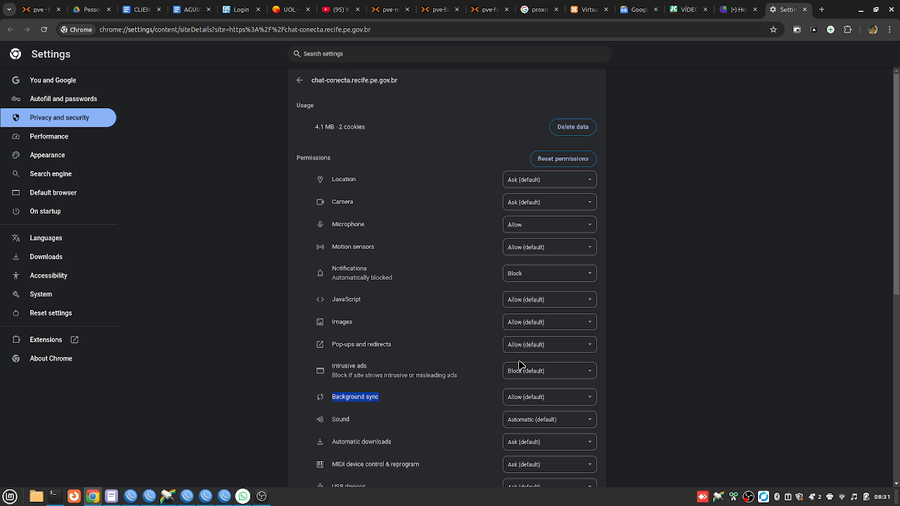Open the tab search chevron at top left
Viewport: 900px width, 506px height.
[9, 9]
